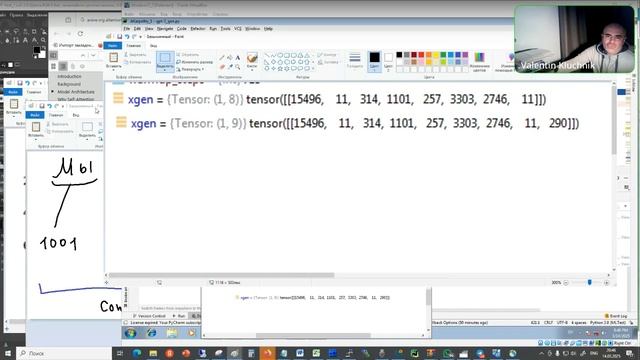Pick the green color swatch in palette

pos(443,55)
